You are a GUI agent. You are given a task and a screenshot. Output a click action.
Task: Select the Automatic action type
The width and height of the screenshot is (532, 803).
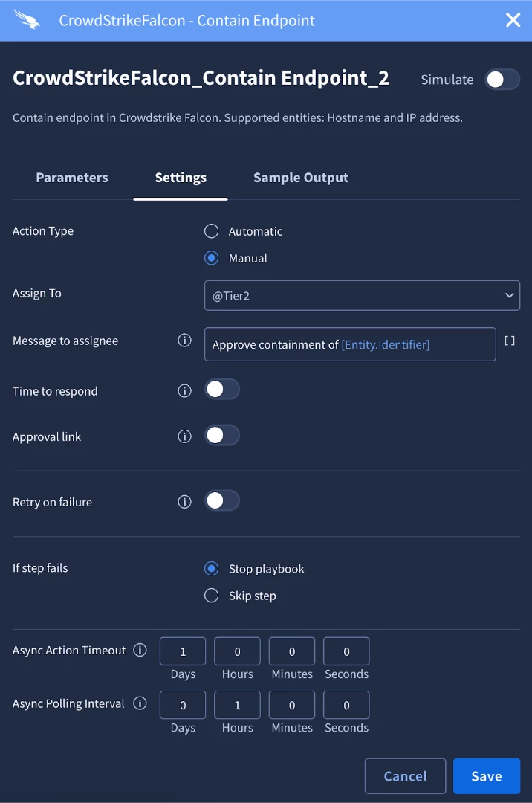[x=211, y=231]
